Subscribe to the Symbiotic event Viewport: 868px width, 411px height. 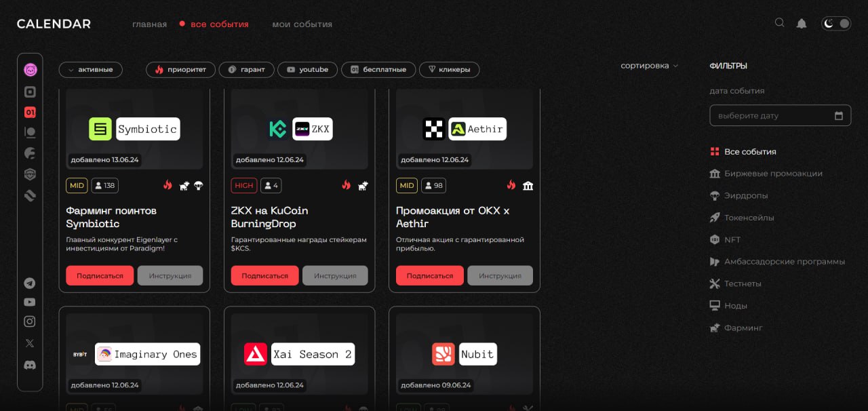pos(100,275)
